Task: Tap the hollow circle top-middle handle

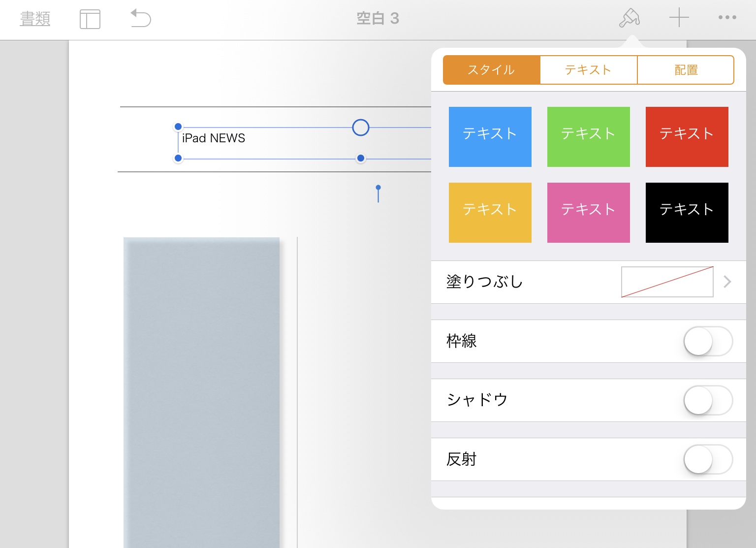Action: click(x=361, y=128)
